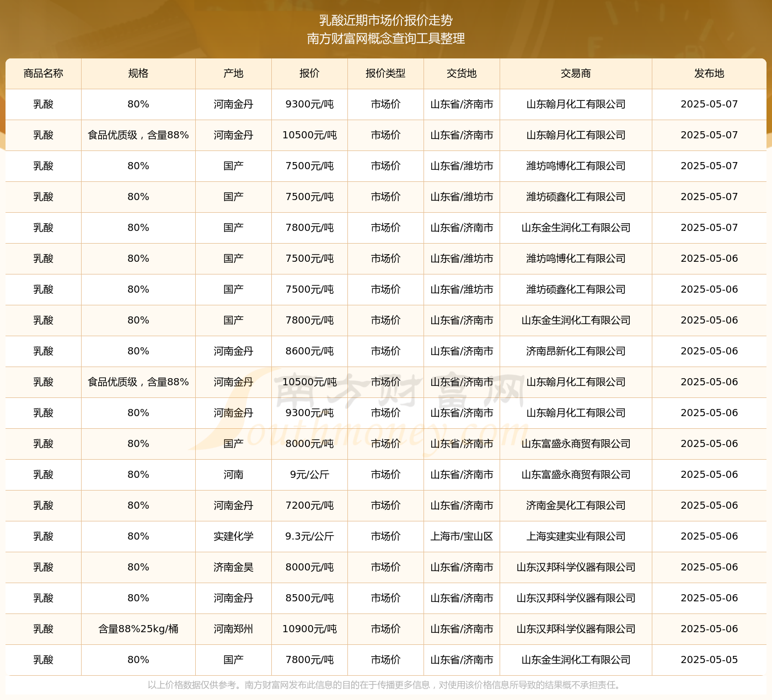Click the 10900元/吨 price cell
The width and height of the screenshot is (772, 700).
309,629
